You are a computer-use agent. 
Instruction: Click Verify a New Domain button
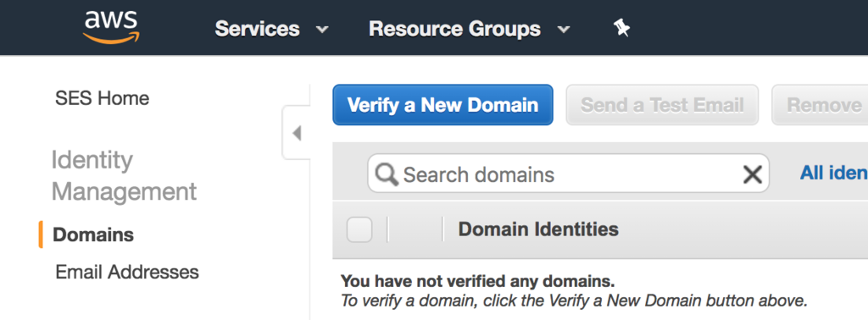coord(442,105)
